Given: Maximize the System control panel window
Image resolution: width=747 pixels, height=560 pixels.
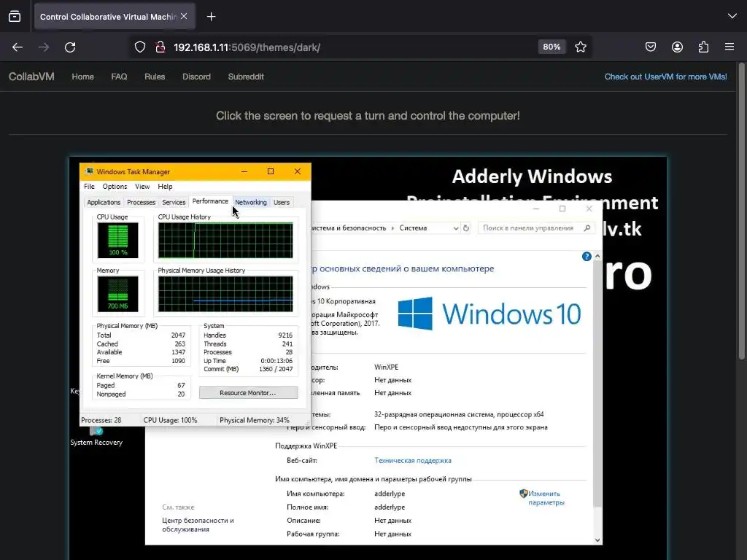Looking at the screenshot, I should 562,209.
